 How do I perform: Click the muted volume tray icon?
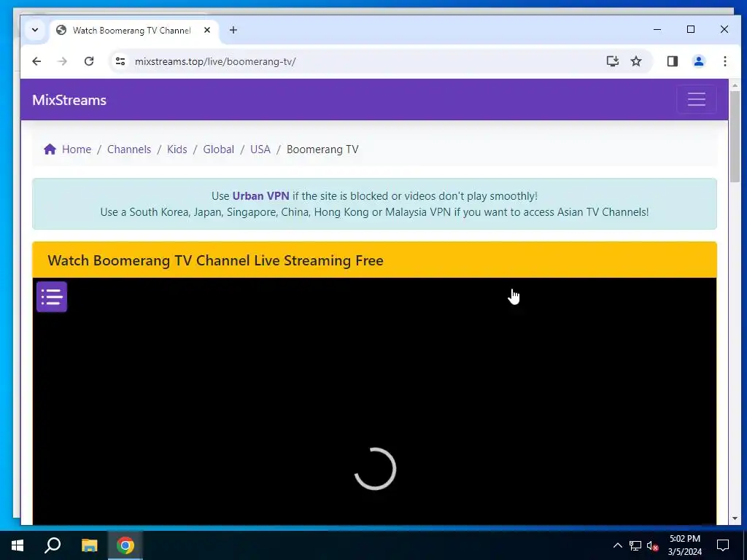pos(652,545)
